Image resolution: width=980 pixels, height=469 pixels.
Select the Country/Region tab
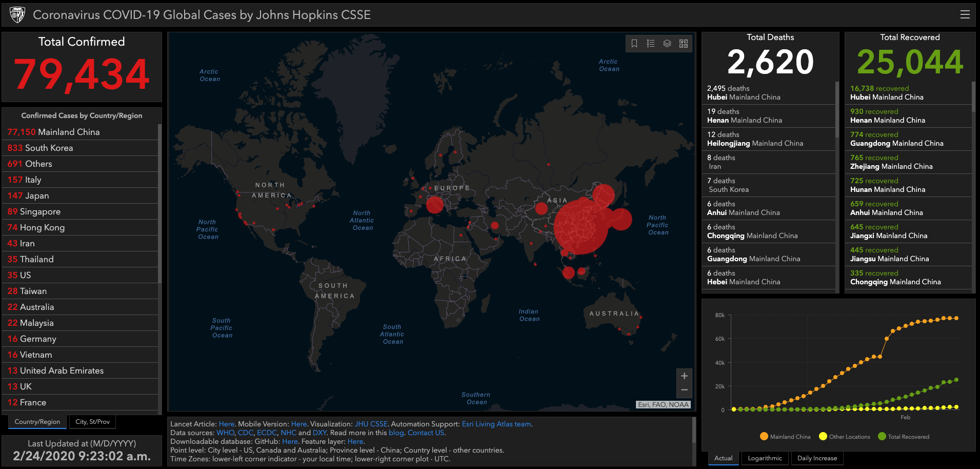click(x=37, y=422)
